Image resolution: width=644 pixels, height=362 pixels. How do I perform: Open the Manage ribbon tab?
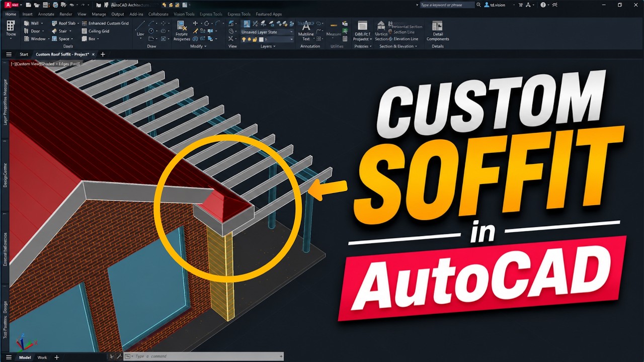point(99,14)
